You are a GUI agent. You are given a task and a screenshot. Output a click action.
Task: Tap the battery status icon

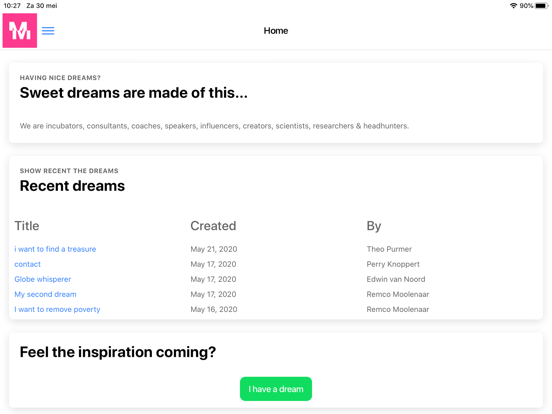pos(541,6)
